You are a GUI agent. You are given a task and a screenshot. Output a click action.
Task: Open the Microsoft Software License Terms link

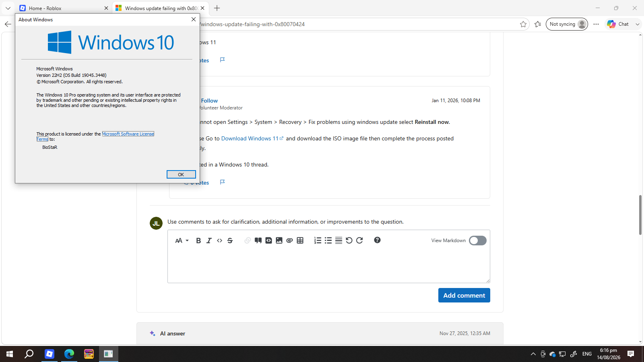(x=128, y=134)
